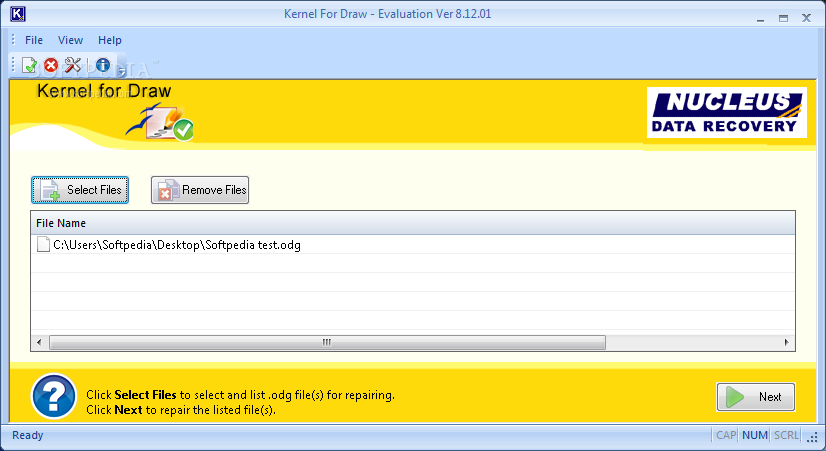Select the Softpedia test.odg file row
Image resolution: width=826 pixels, height=451 pixels.
pos(413,244)
